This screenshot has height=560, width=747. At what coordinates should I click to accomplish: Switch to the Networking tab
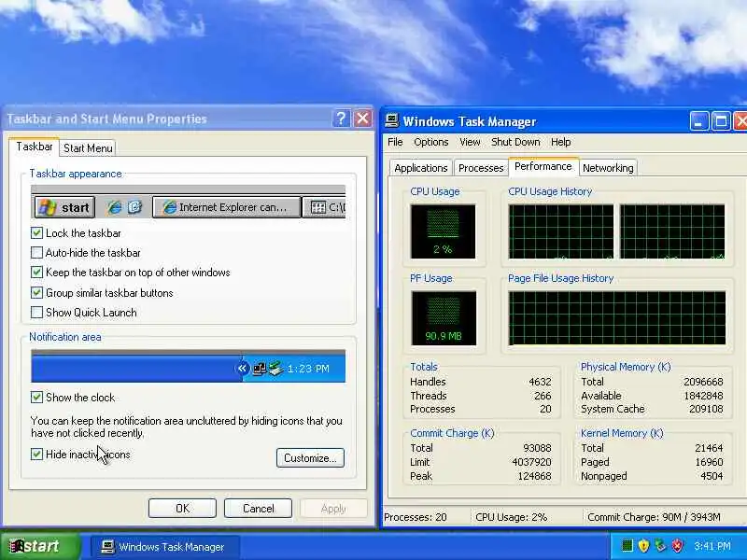pyautogui.click(x=608, y=168)
